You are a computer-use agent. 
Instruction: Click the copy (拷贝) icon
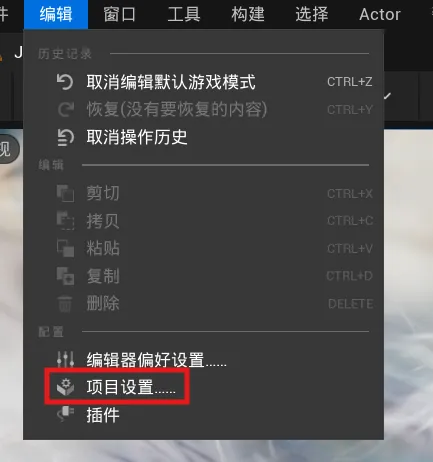(65, 221)
